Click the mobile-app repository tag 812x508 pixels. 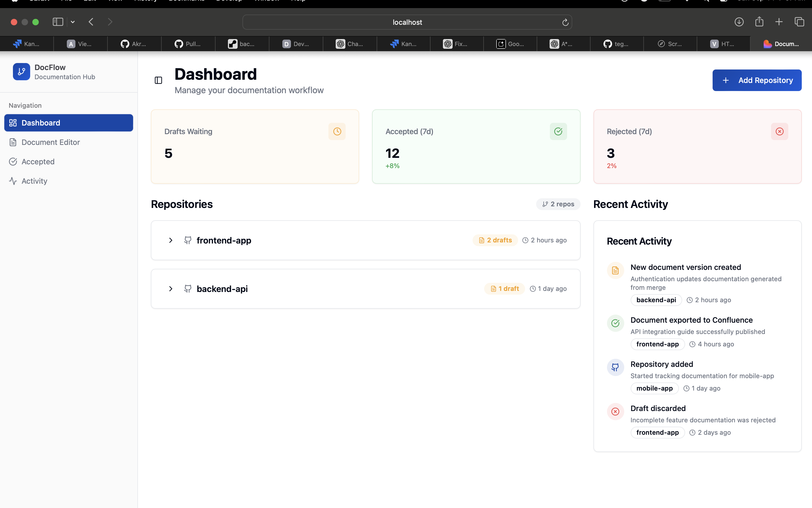pyautogui.click(x=654, y=388)
